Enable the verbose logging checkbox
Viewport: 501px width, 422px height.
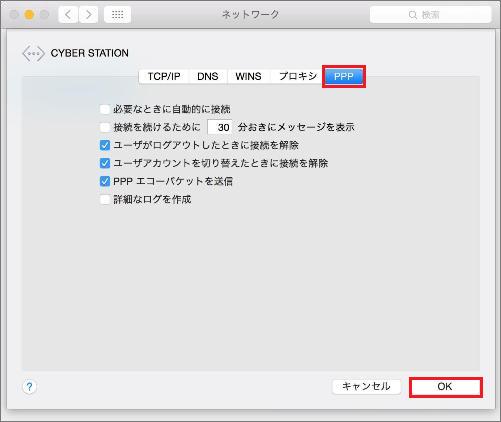point(105,199)
